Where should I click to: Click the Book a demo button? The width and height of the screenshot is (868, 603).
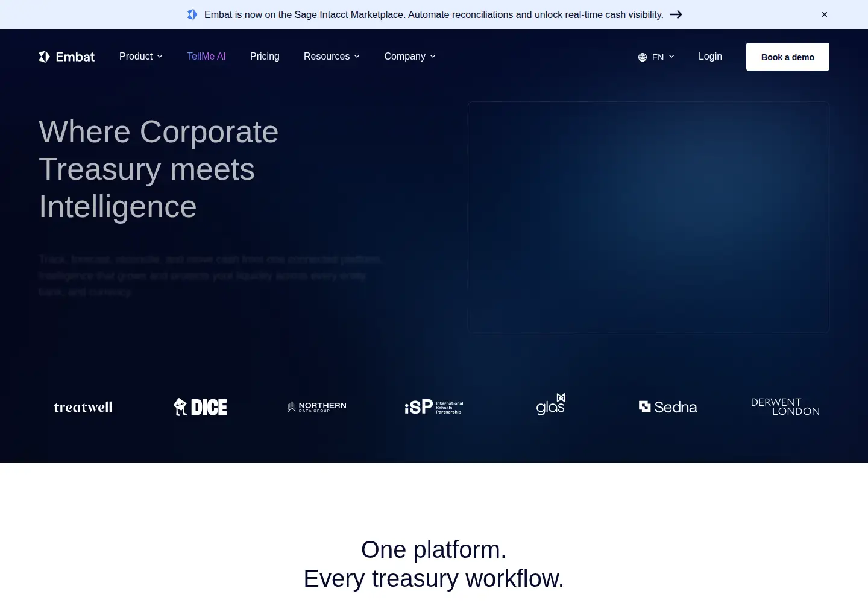pos(788,57)
